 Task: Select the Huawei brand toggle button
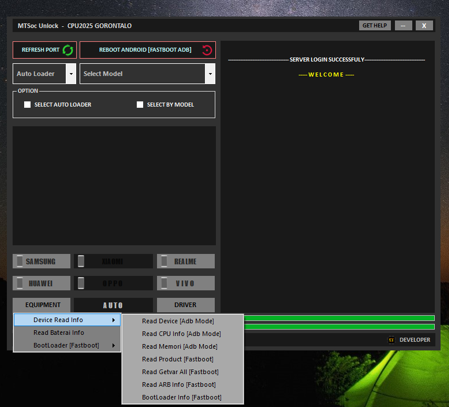[42, 283]
